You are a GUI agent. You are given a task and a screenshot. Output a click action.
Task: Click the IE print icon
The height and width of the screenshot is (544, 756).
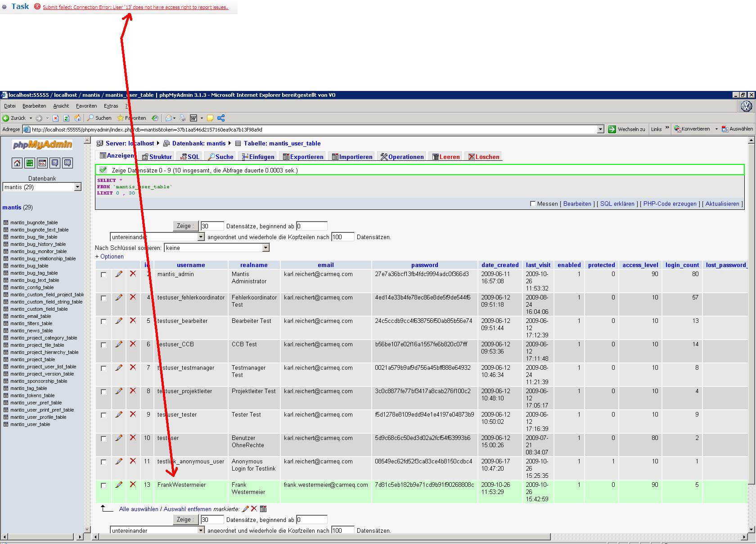(183, 118)
